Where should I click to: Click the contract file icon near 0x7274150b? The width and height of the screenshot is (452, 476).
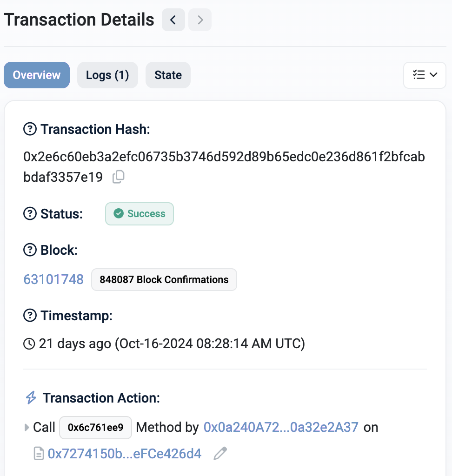39,454
